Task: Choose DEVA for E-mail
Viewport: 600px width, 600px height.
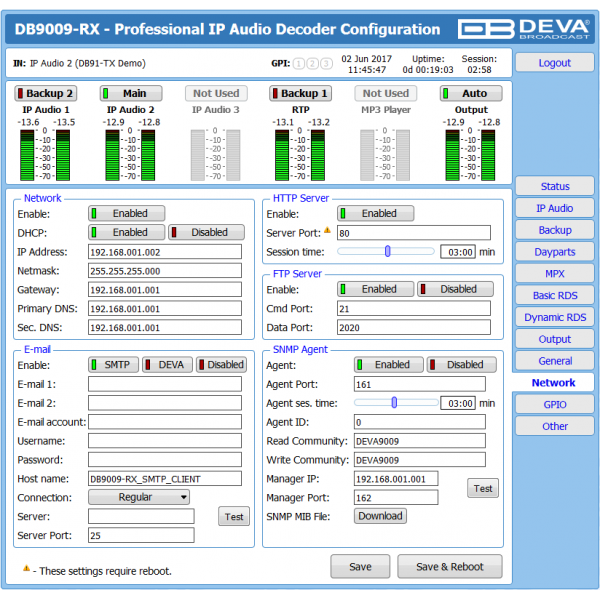Action: pyautogui.click(x=167, y=365)
